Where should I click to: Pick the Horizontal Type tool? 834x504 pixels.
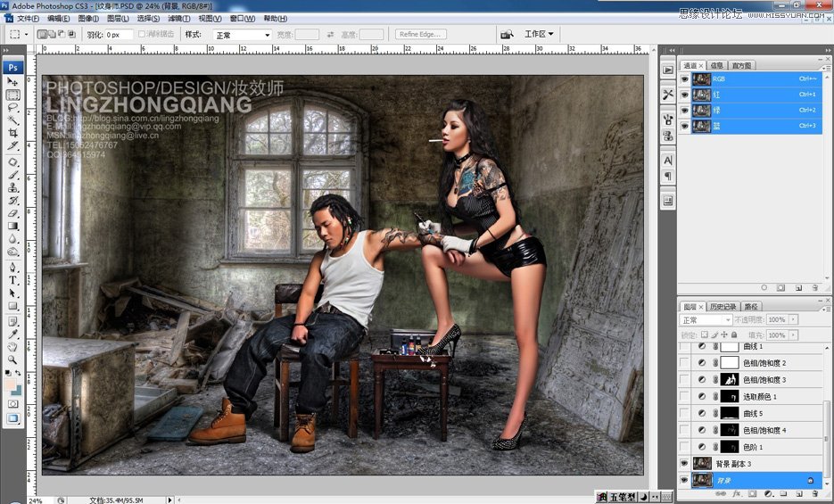pyautogui.click(x=13, y=280)
